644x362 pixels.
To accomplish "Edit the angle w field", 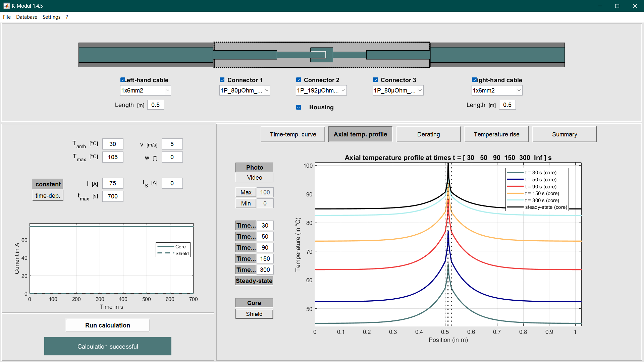I will pos(172,157).
